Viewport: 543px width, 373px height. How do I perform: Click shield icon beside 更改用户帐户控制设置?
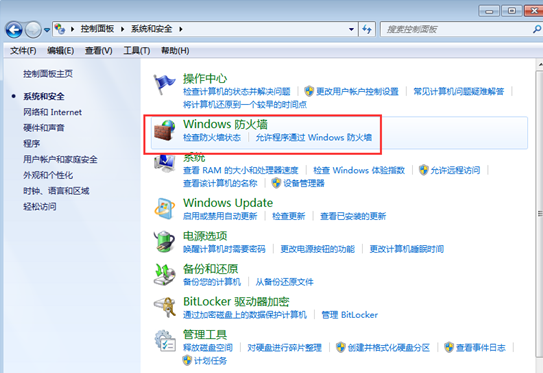309,91
